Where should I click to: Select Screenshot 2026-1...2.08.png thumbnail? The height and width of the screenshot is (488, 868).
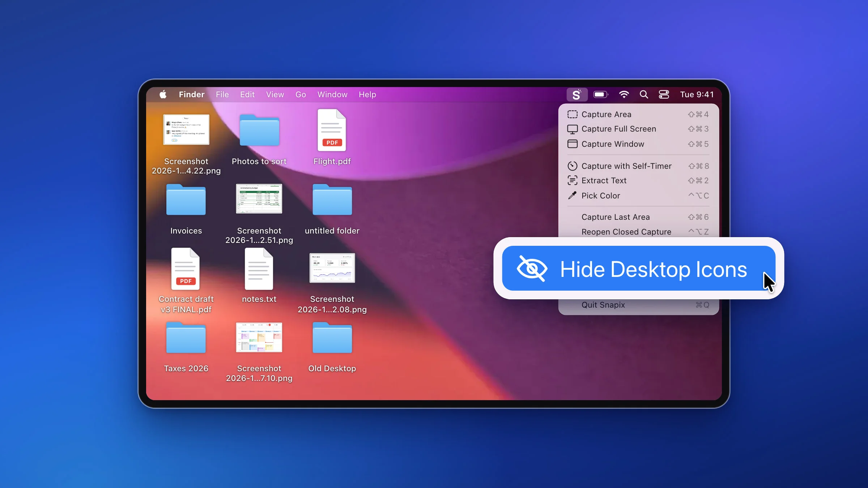click(332, 268)
